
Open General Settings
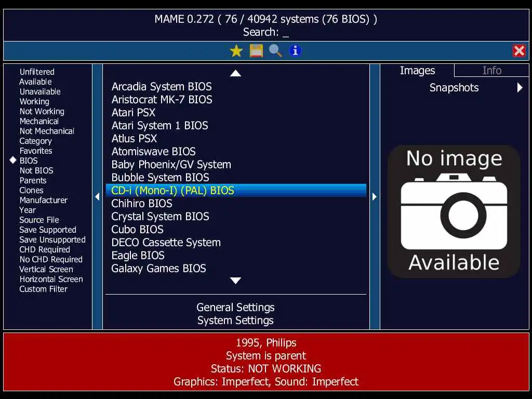pos(235,308)
